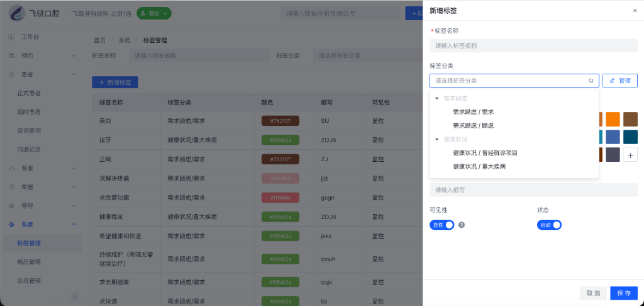Open 咨询查询 in the sidebar
Image resolution: width=644 pixels, height=306 pixels.
tap(29, 131)
